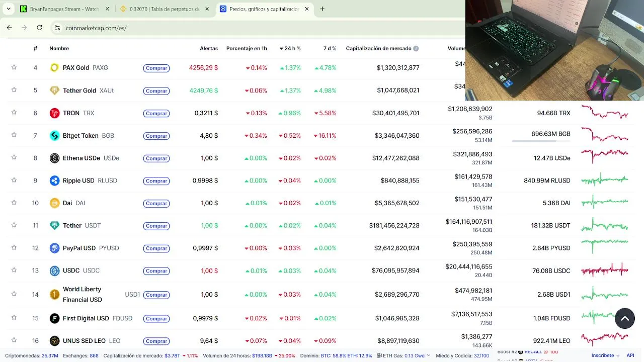Open PayPal USD coin logo
644x362 pixels.
[x=54, y=248]
